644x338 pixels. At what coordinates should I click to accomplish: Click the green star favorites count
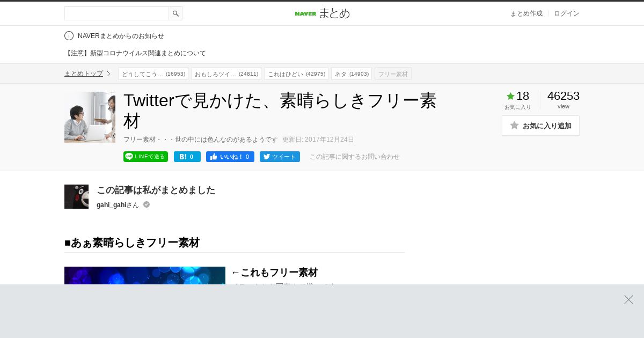(518, 96)
